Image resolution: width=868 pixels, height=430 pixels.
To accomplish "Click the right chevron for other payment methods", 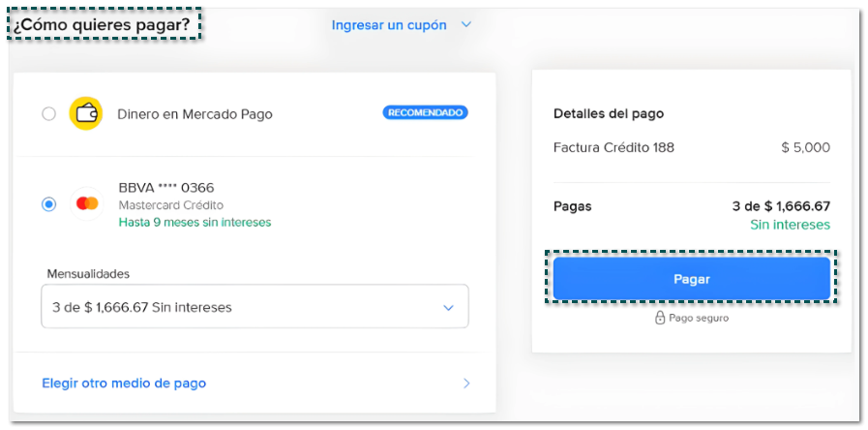I will tap(465, 384).
